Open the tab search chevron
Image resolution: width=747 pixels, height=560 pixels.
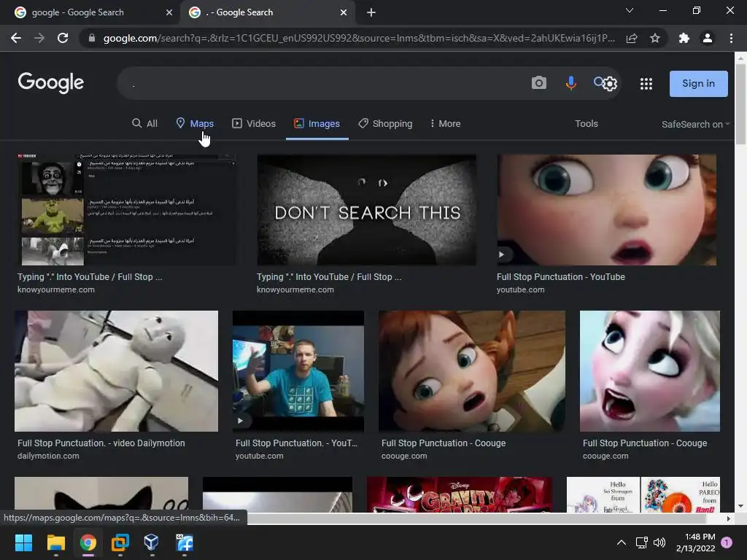pos(630,10)
